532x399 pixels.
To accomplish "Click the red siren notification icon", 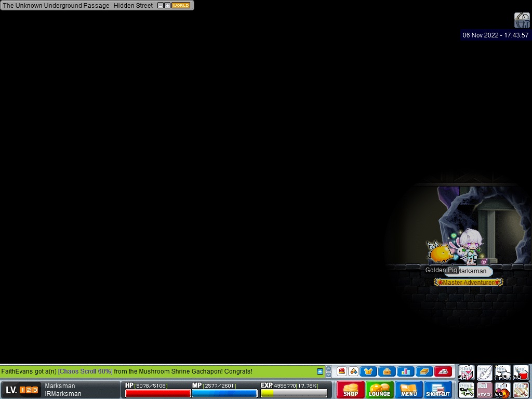I will 341,371.
